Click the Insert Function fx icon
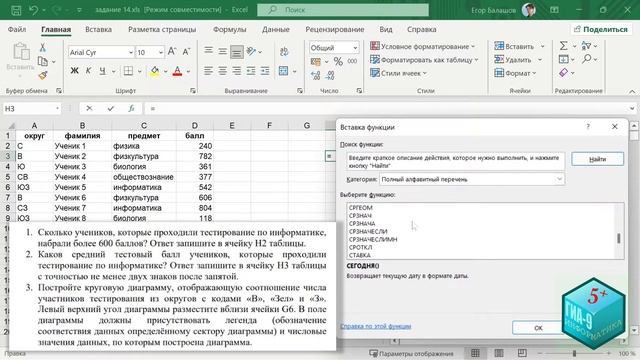 (x=131, y=109)
